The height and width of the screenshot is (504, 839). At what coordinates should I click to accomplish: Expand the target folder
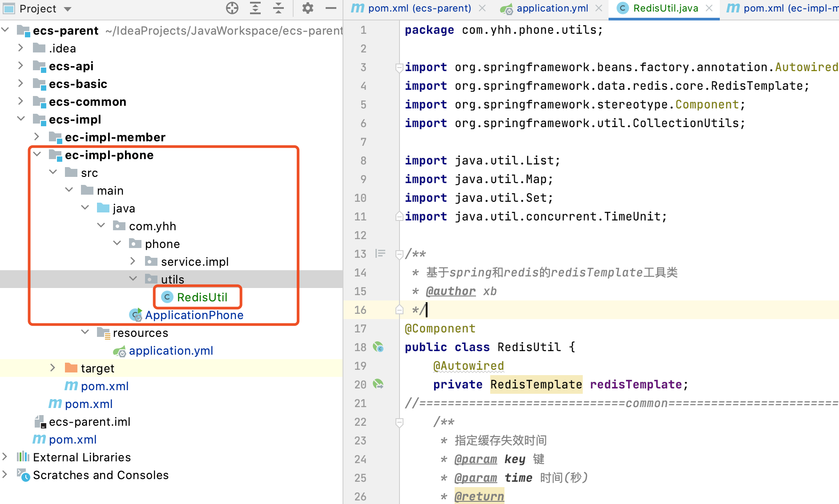(53, 368)
